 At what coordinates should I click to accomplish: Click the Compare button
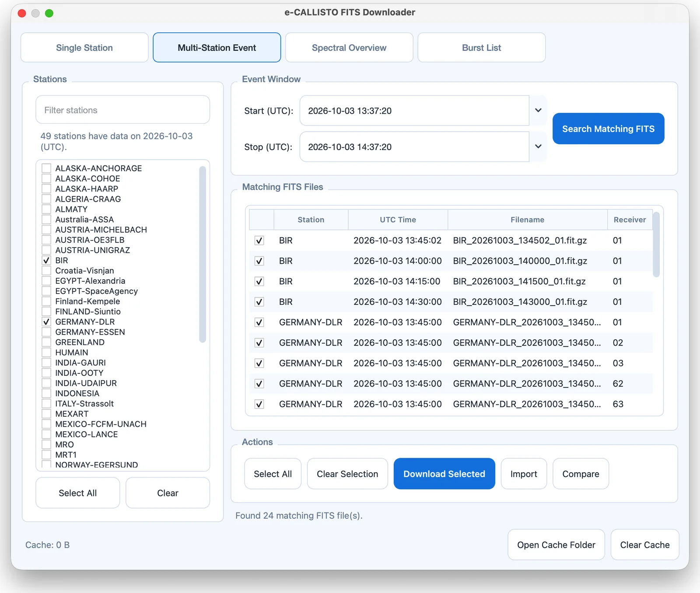click(x=581, y=474)
